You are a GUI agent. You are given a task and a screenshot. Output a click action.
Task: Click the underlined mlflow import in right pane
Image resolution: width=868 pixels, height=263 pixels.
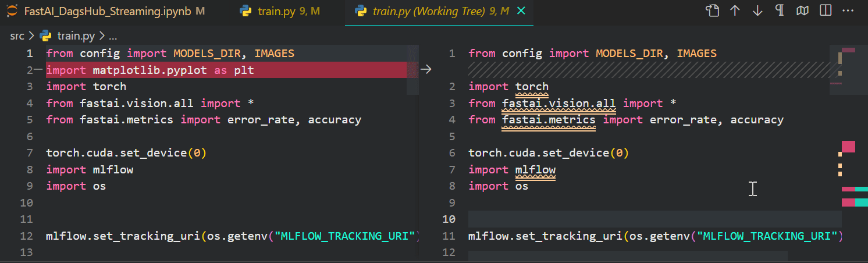[535, 170]
